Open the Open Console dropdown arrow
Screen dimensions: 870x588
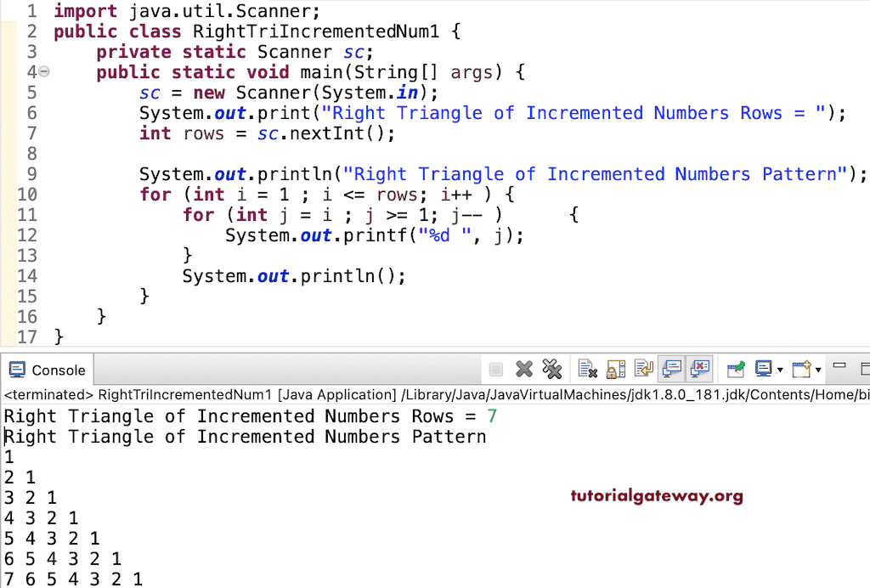click(816, 369)
